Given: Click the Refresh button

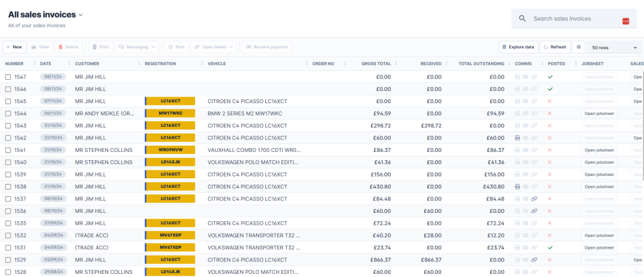Looking at the screenshot, I should 555,47.
